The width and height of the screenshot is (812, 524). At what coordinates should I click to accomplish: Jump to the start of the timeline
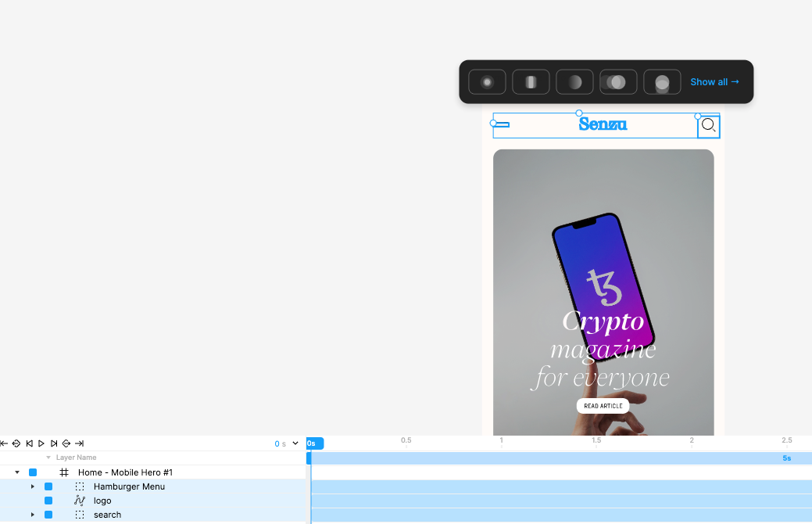coord(4,443)
